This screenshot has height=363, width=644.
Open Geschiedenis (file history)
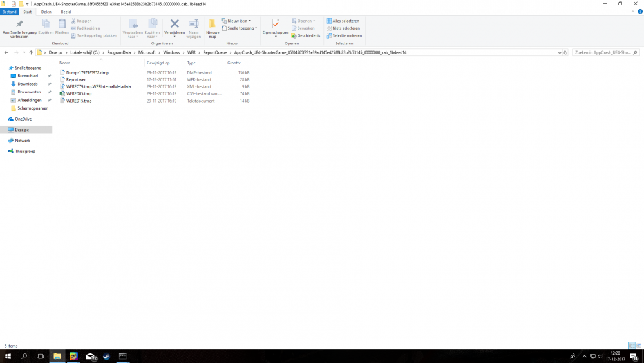305,35
